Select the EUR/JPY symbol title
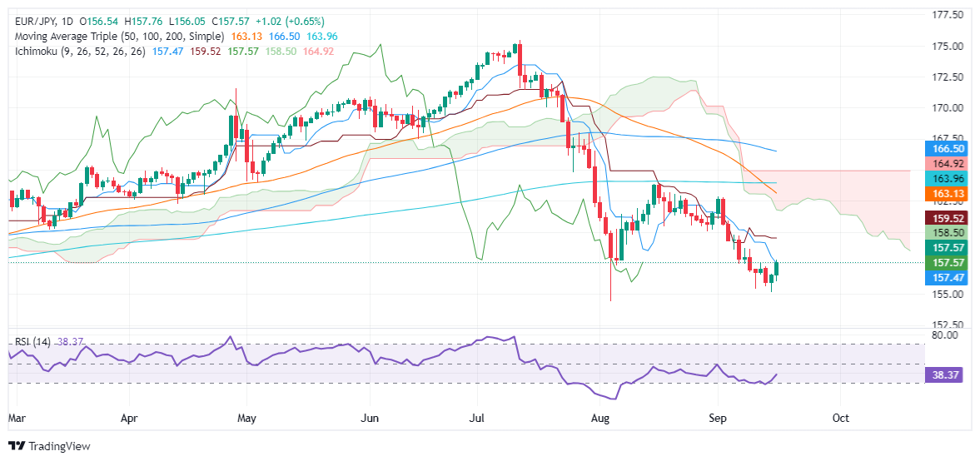This screenshot has height=461, width=980. pyautogui.click(x=34, y=22)
